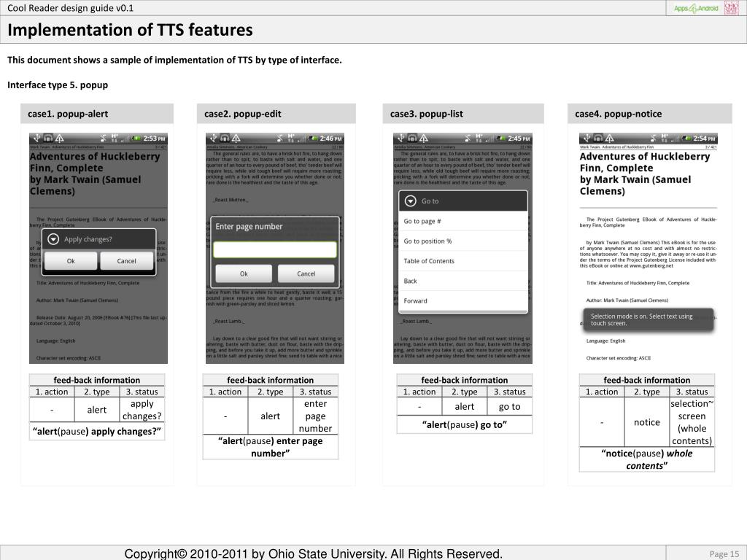Click battery icon in case4 phone status bar

point(686,138)
